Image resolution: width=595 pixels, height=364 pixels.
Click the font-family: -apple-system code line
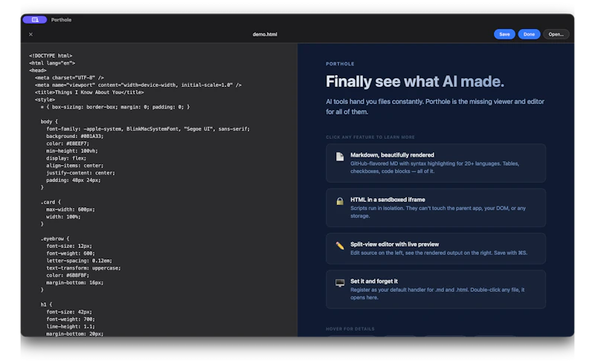click(x=148, y=129)
